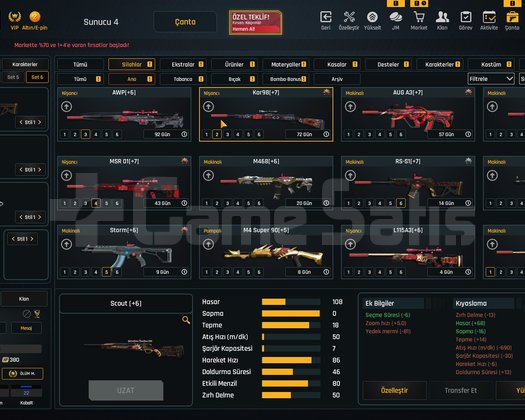525x420 pixels.
Task: Select slot 1 on the M468[+6] card
Action: (x=207, y=203)
